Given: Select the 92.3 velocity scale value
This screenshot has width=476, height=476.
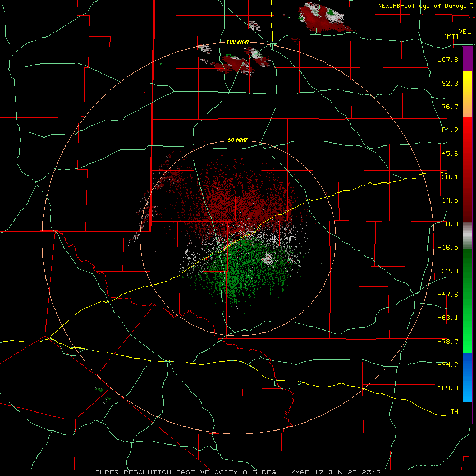Looking at the screenshot, I should pyautogui.click(x=450, y=83).
